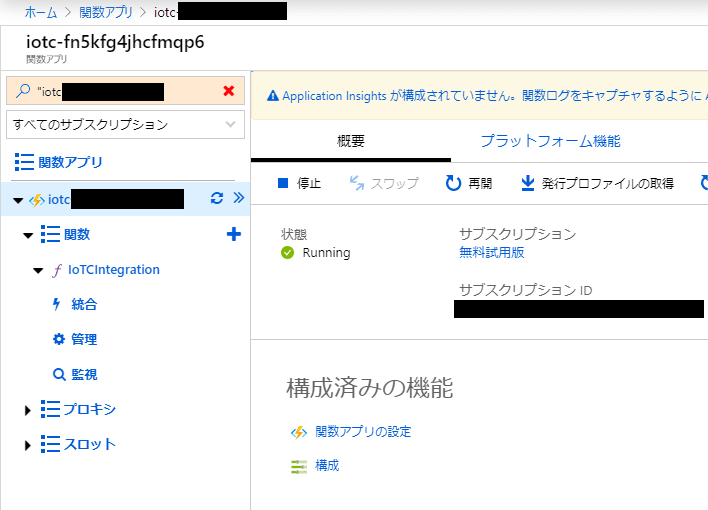The width and height of the screenshot is (708, 510).
Task: Click the warning triangle icon in banner
Action: coord(273,96)
